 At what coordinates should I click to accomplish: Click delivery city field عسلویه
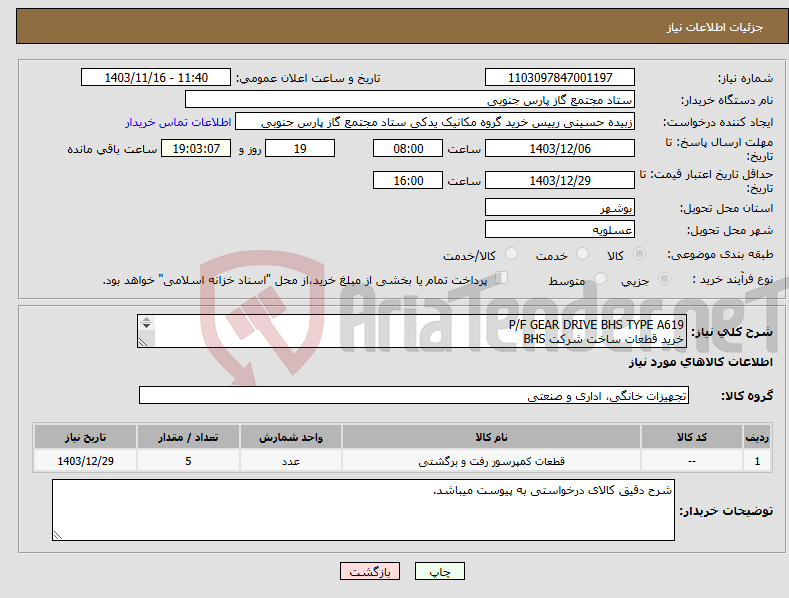[560, 230]
